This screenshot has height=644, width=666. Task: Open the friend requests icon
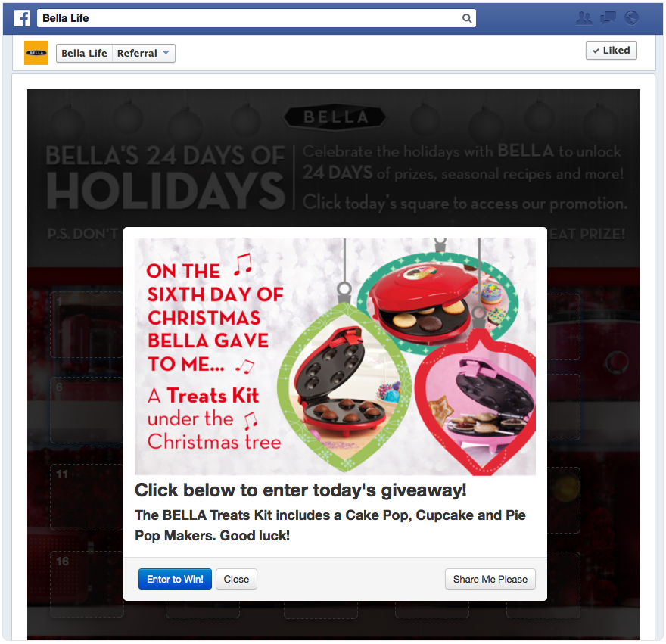tap(584, 18)
